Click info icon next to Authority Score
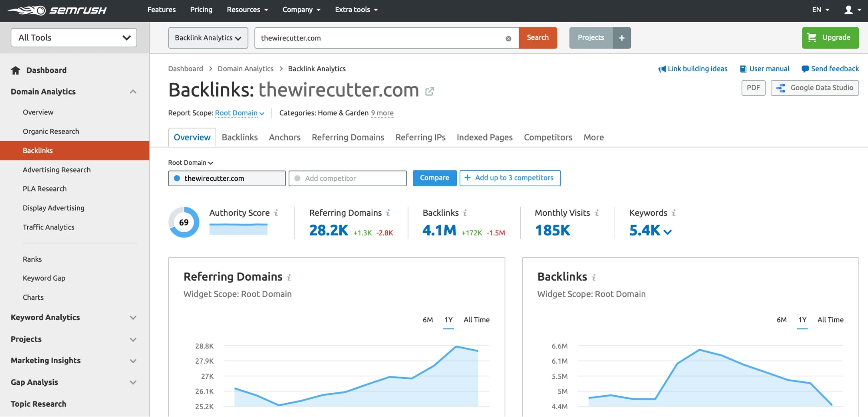Viewport: 868px width, 417px height. coord(276,213)
